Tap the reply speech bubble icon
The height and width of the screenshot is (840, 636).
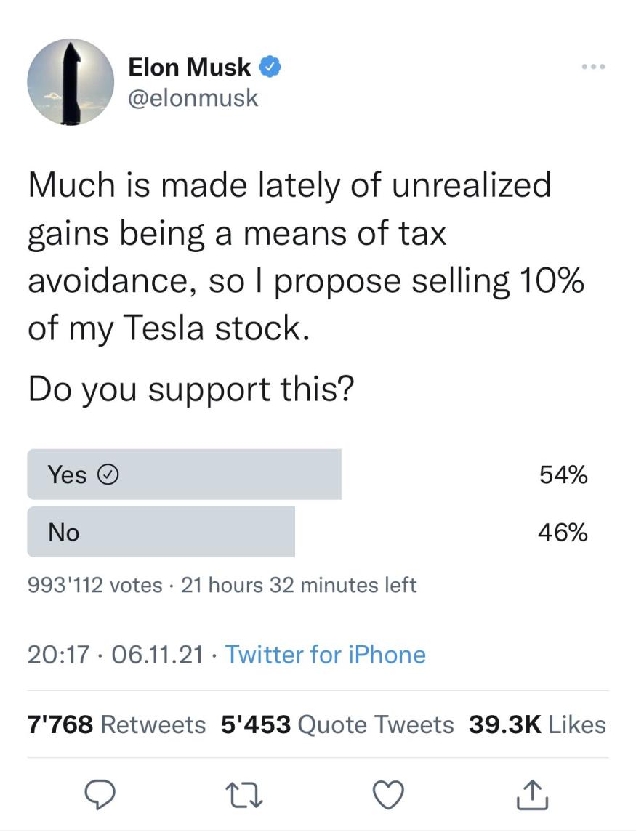[100, 795]
